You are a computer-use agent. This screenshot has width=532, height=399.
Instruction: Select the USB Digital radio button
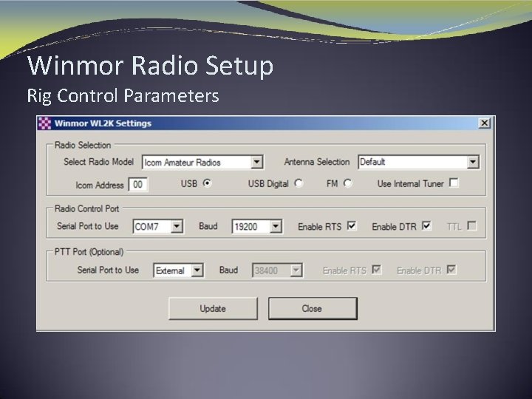coord(299,183)
